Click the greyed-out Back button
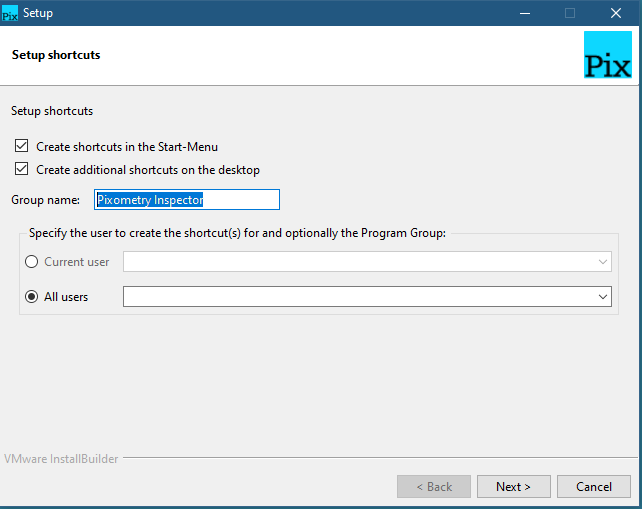 coord(434,486)
